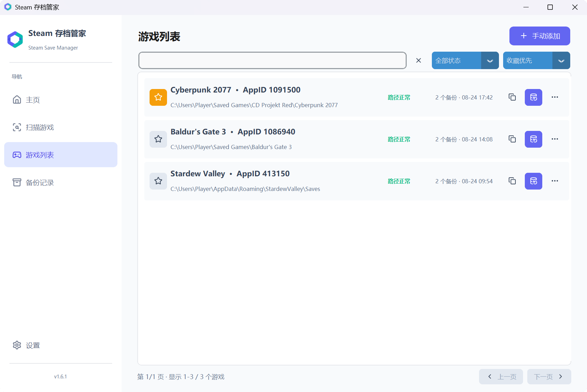Unfavorite Cyberpunk 2077 via the orange star

(158, 97)
